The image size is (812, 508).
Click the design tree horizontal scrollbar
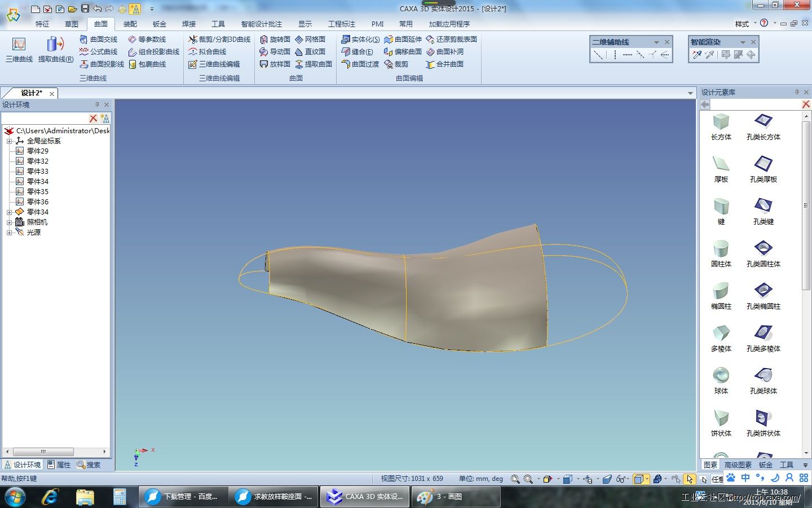click(43, 452)
